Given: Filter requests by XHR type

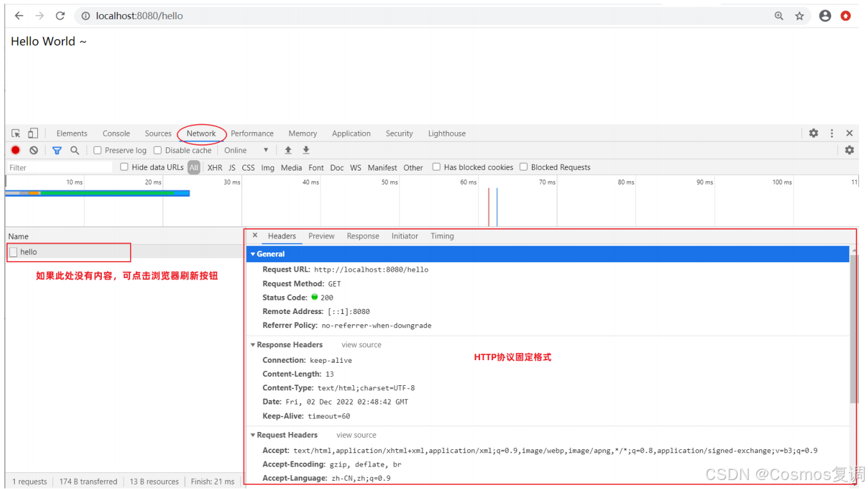Looking at the screenshot, I should coord(215,167).
